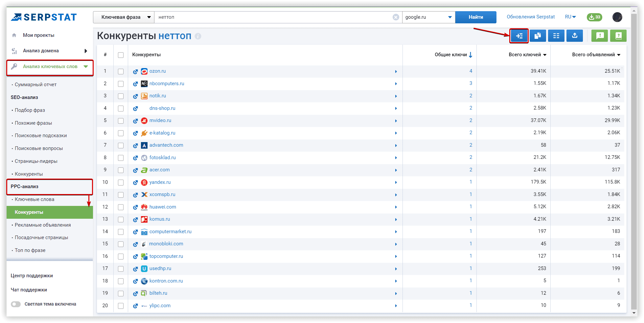Check the xcomspb.ru row checkbox

(x=121, y=195)
